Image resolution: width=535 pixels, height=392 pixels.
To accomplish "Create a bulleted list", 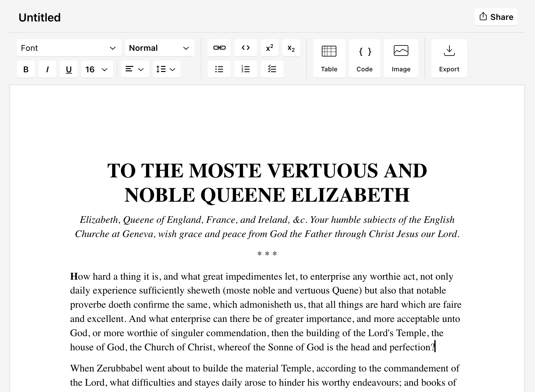I will 219,69.
